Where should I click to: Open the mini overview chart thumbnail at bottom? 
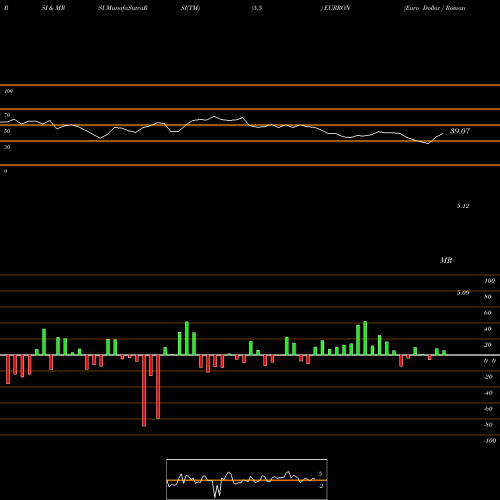coord(247,479)
